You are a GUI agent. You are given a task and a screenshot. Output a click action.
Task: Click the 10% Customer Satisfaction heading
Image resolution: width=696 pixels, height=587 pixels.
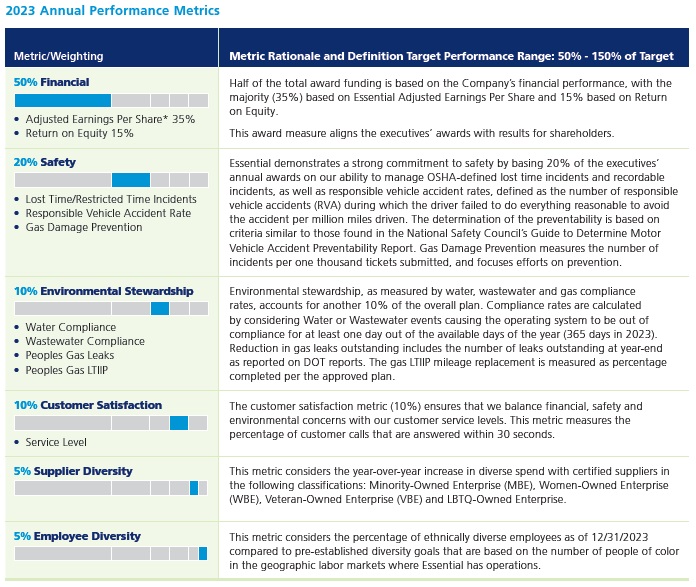87,405
